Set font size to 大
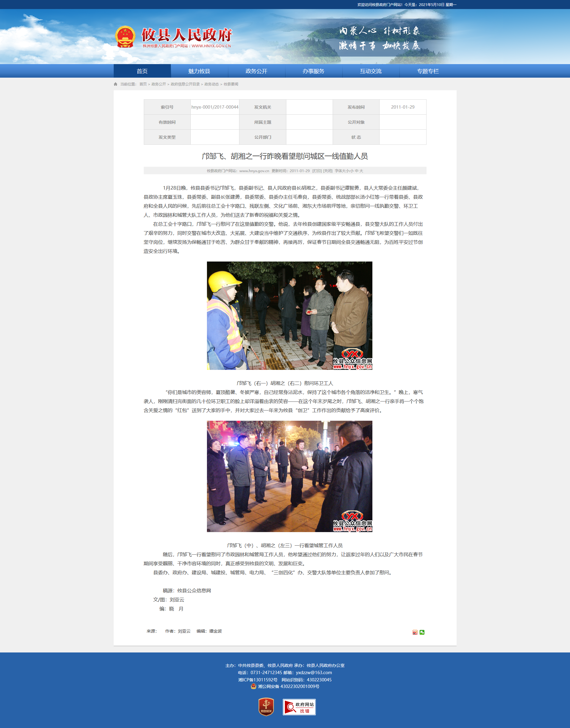Screen dimensions: 570x728 (x=361, y=171)
